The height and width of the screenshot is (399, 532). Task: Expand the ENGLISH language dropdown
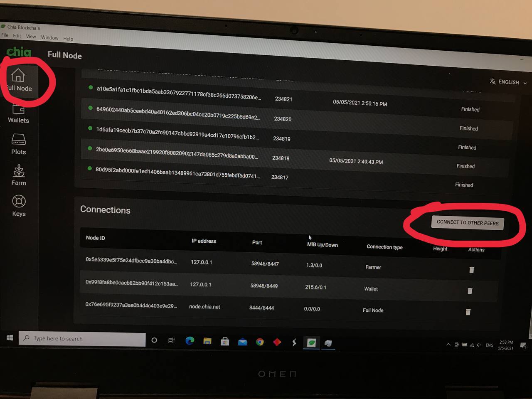[x=508, y=82]
